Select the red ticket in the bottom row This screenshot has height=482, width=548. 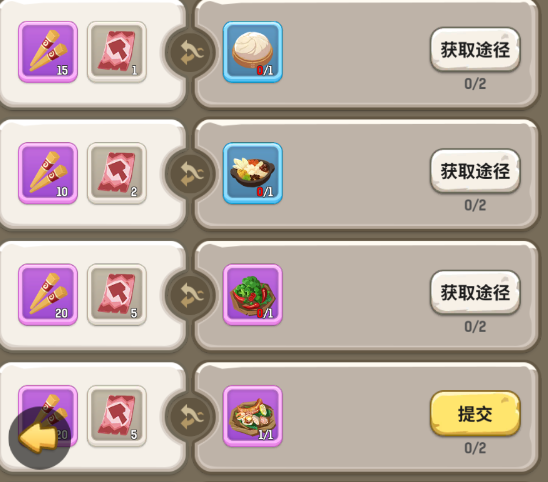click(x=117, y=416)
